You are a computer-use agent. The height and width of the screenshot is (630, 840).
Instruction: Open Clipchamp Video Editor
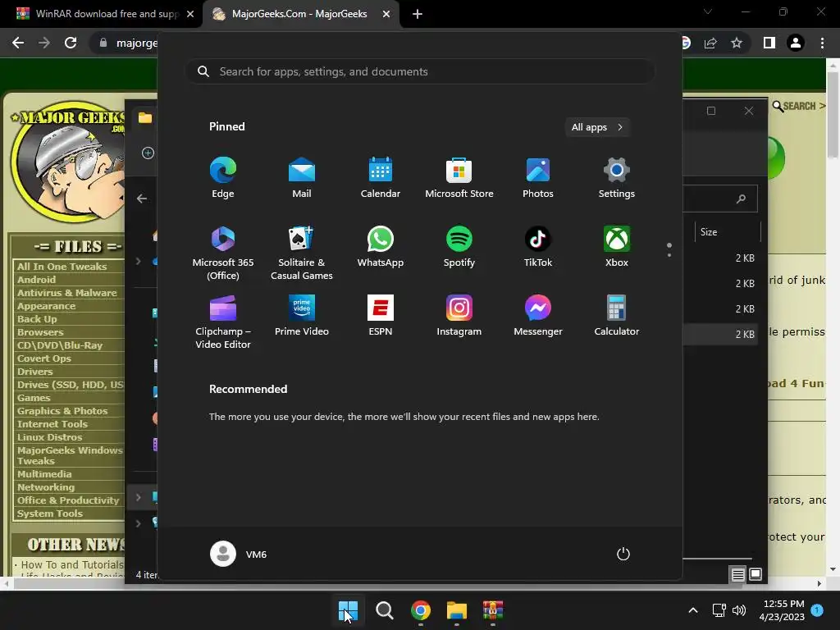click(x=223, y=322)
